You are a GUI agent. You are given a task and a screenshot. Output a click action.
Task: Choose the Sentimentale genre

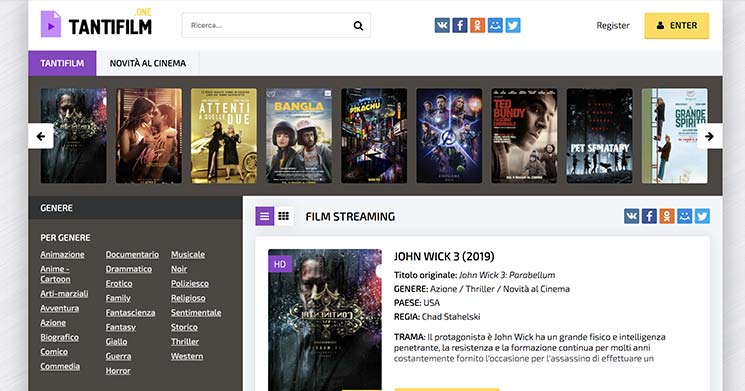click(x=196, y=313)
